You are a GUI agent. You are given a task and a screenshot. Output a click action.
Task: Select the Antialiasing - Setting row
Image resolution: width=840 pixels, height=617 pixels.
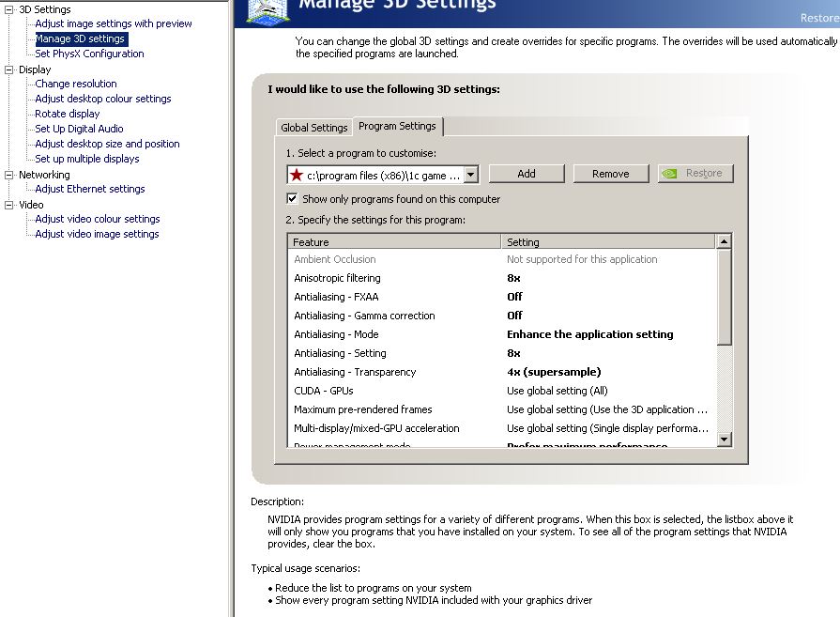tap(502, 353)
